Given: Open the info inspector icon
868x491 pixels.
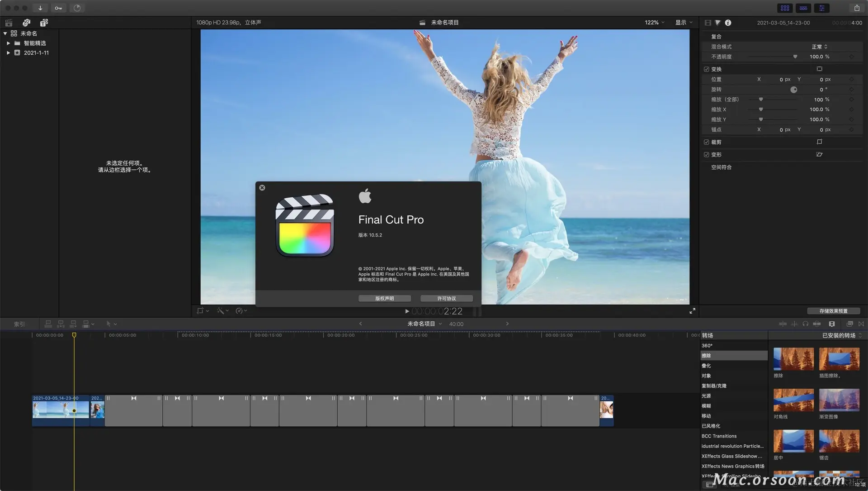Looking at the screenshot, I should point(728,23).
